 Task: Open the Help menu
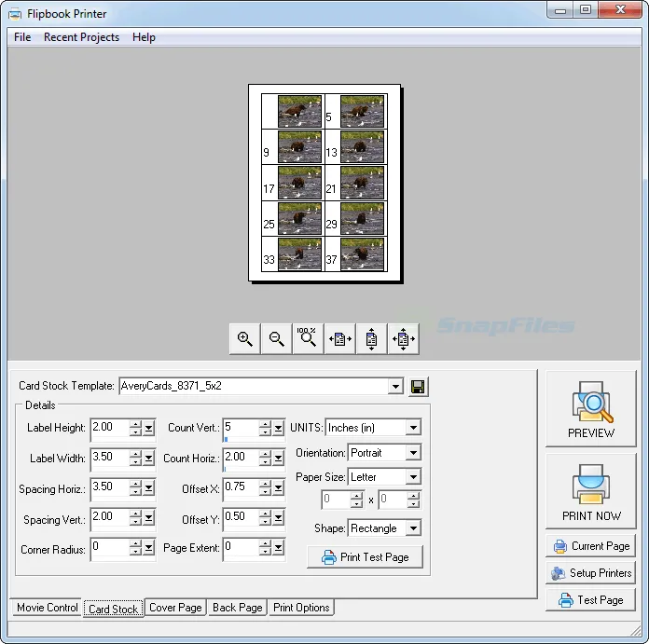pos(144,37)
